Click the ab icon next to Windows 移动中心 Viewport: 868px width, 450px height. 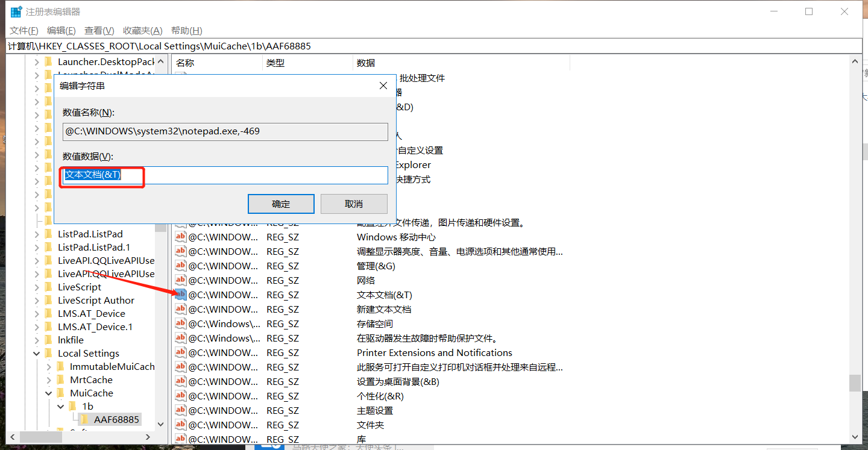pos(180,236)
